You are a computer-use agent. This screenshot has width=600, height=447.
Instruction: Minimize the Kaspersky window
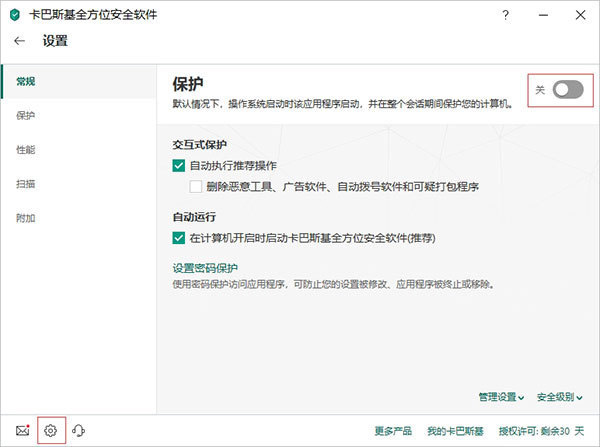543,15
